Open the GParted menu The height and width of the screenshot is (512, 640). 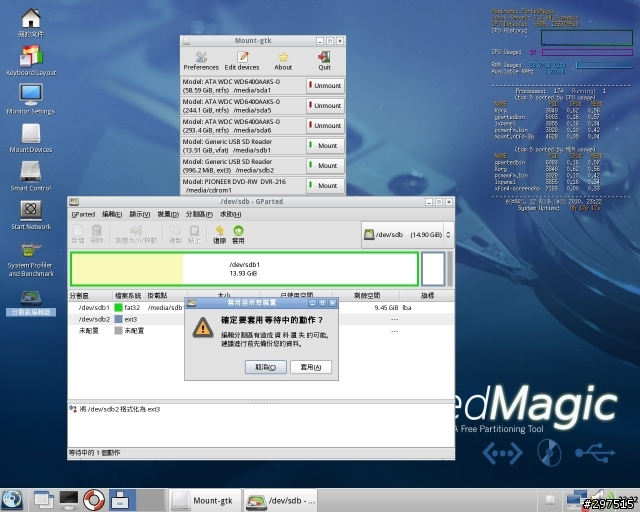83,214
